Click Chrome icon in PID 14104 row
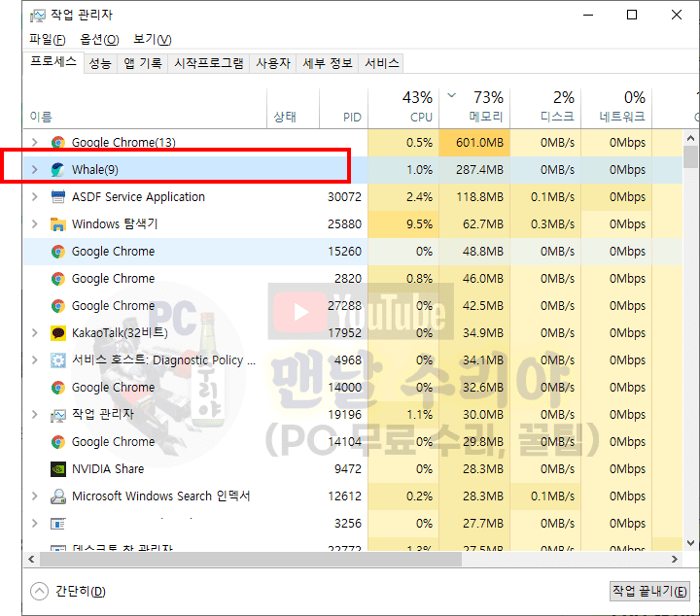 [x=58, y=441]
